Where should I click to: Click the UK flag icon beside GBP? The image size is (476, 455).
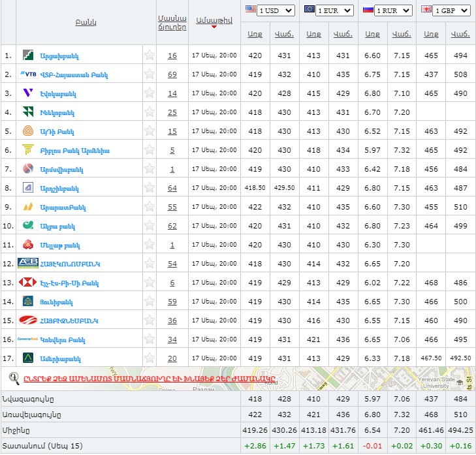point(426,8)
